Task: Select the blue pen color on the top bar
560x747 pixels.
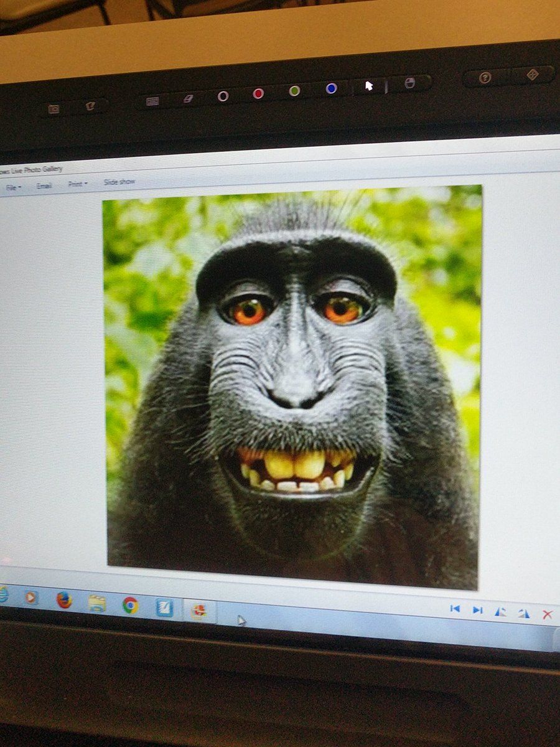Action: pyautogui.click(x=331, y=88)
